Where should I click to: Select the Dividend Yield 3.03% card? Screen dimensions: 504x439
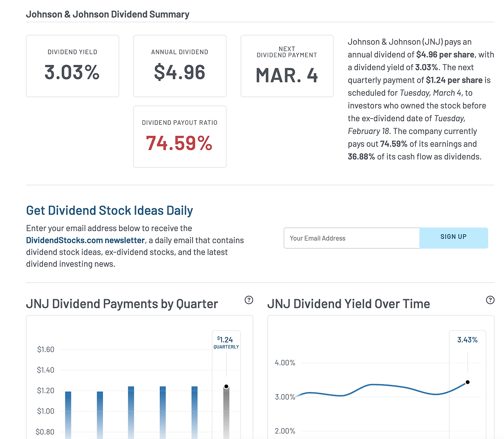[x=72, y=66]
